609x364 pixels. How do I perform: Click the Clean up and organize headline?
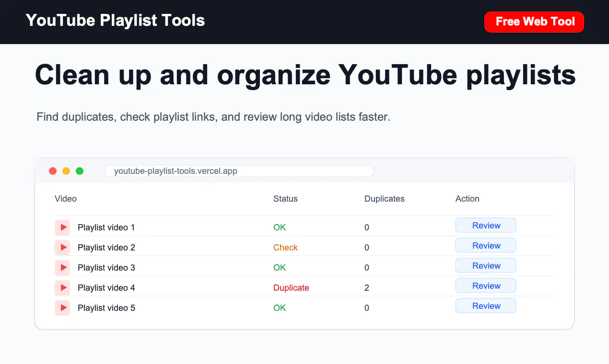coord(305,76)
